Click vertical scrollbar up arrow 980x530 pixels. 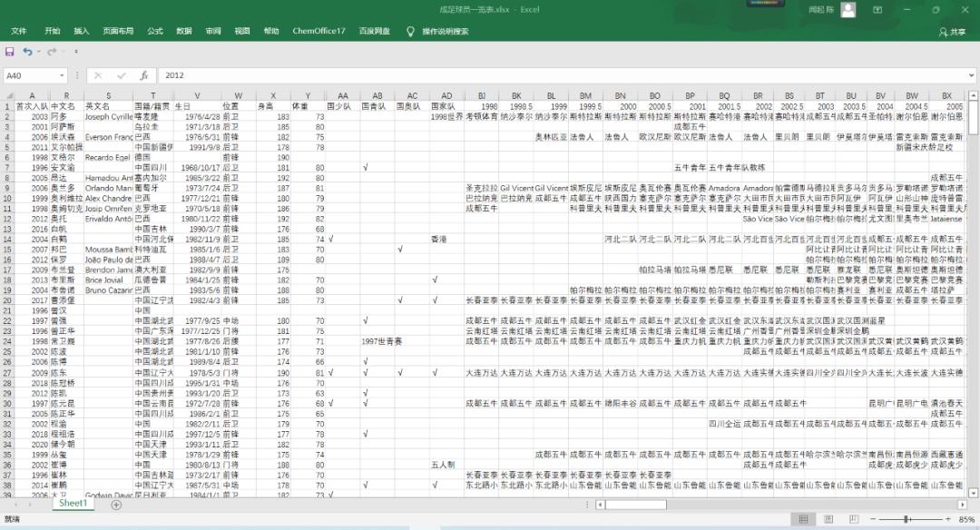tap(973, 95)
